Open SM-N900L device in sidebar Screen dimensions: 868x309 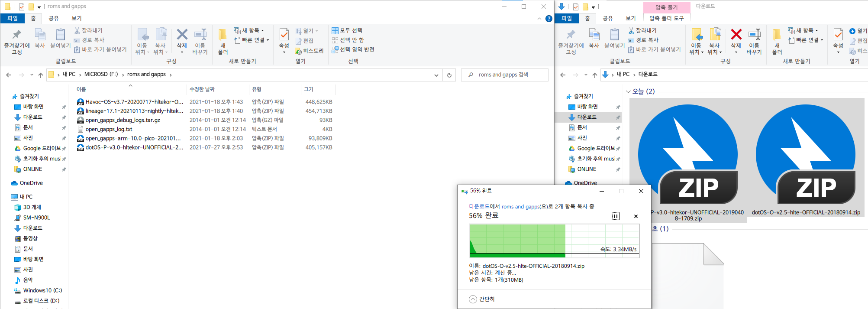pyautogui.click(x=32, y=218)
